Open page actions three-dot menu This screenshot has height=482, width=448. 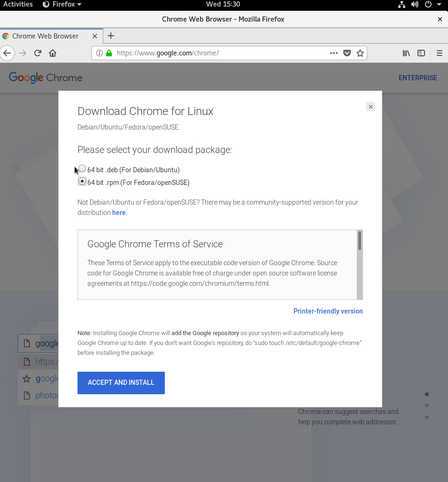coord(333,53)
